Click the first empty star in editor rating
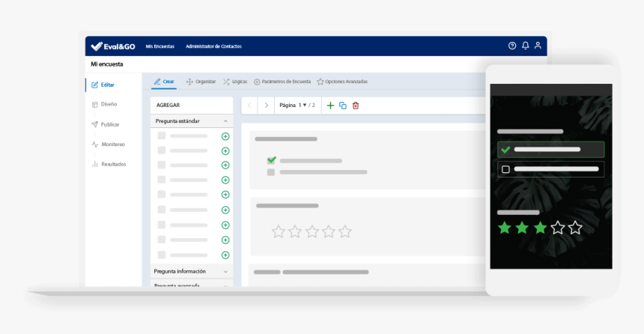The height and width of the screenshot is (334, 644). [278, 231]
